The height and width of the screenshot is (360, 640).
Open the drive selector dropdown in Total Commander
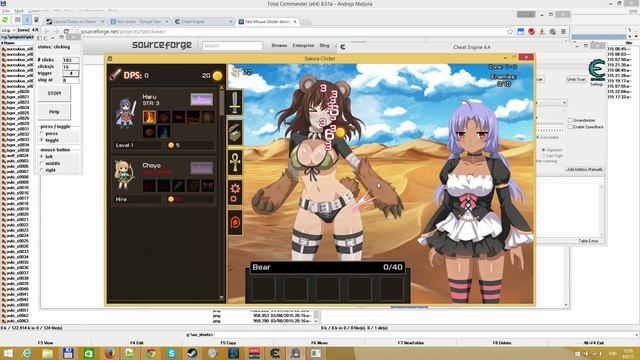13,30
